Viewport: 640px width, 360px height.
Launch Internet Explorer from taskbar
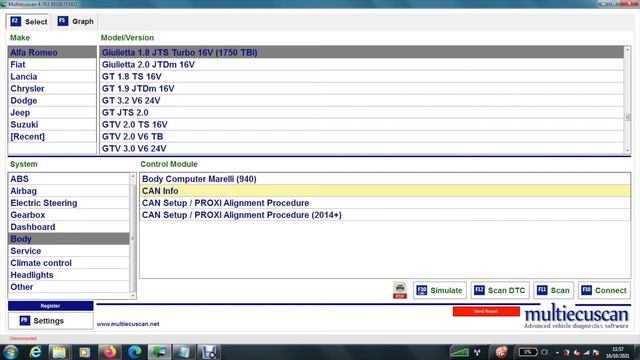[x=36, y=352]
